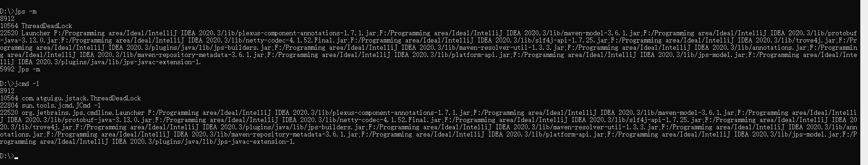
Task: Click the '5992 Jps -m' process line
Action: point(20,69)
